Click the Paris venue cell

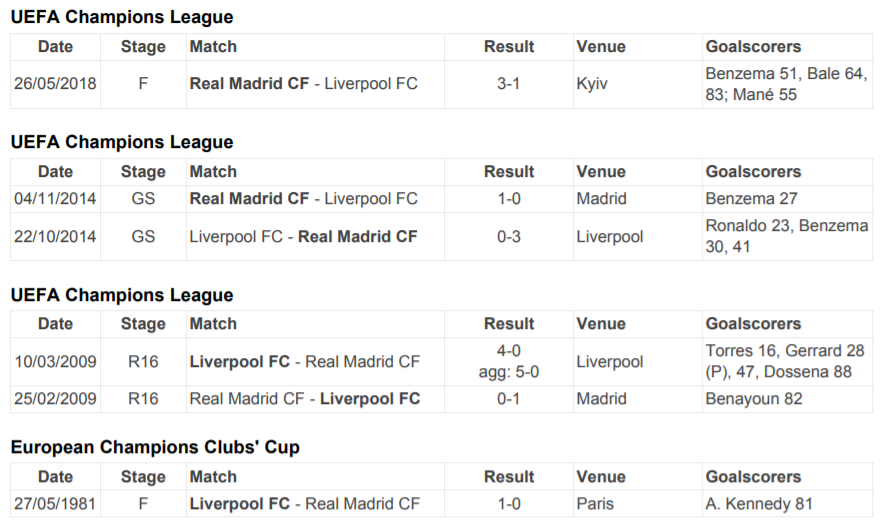tap(638, 504)
